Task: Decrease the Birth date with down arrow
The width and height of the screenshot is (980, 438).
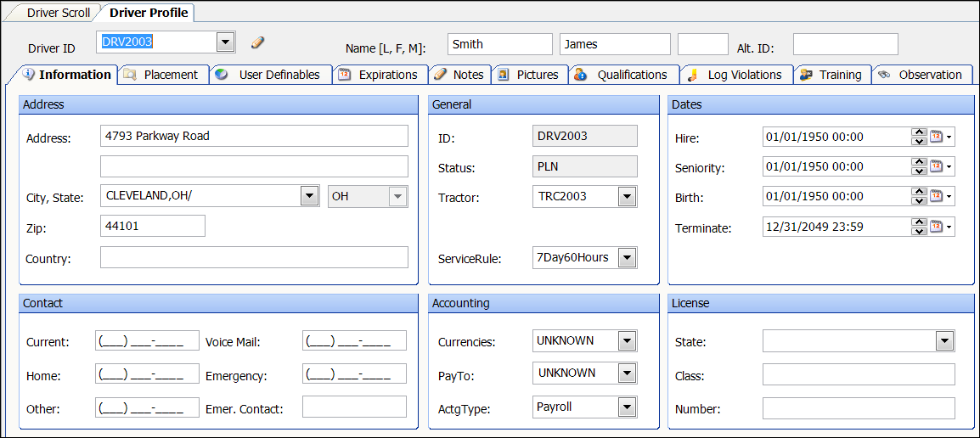Action: (x=919, y=201)
